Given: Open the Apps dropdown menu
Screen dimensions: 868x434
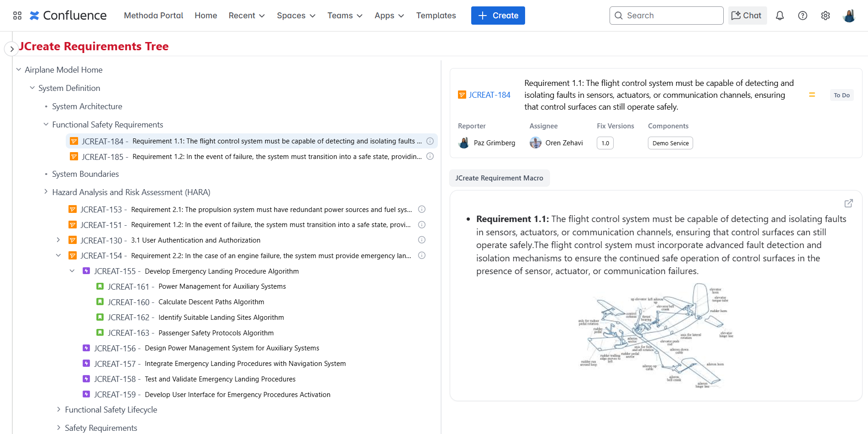Looking at the screenshot, I should click(x=389, y=16).
